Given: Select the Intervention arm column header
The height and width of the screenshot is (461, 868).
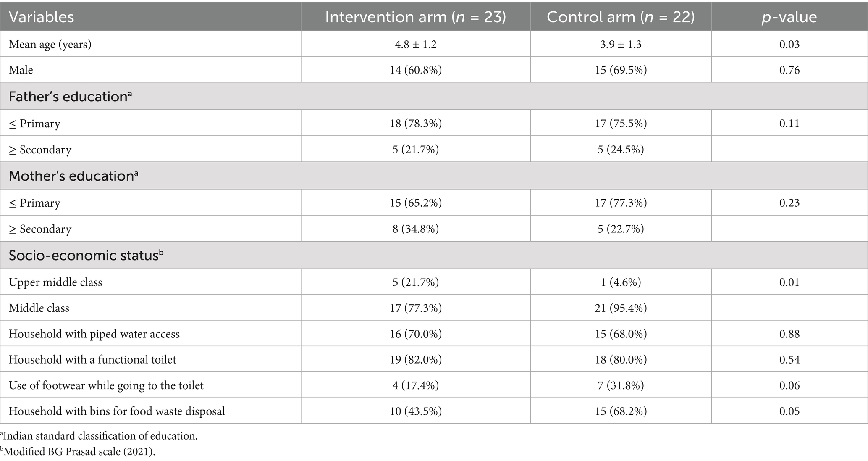Looking at the screenshot, I should click(x=415, y=17).
